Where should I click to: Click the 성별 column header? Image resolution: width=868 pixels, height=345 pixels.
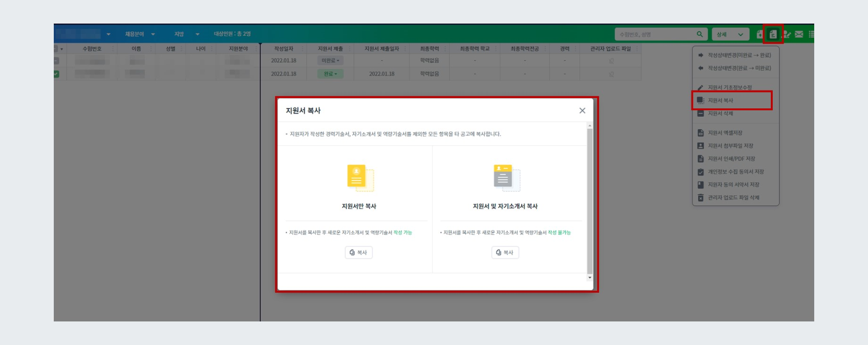click(x=170, y=49)
